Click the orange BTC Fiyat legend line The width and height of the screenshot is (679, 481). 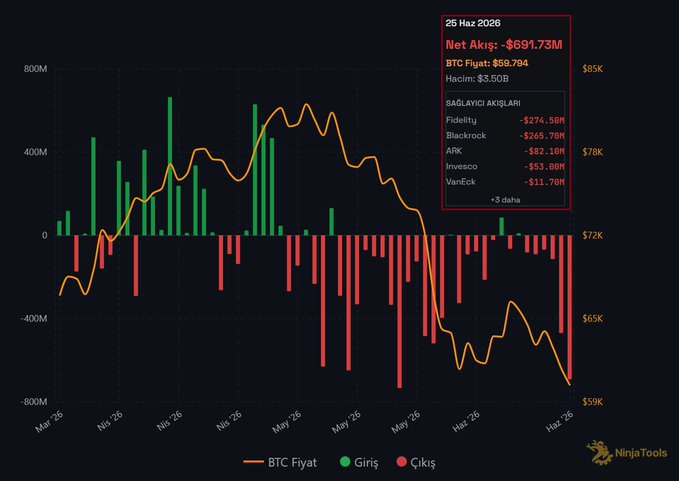[254, 462]
